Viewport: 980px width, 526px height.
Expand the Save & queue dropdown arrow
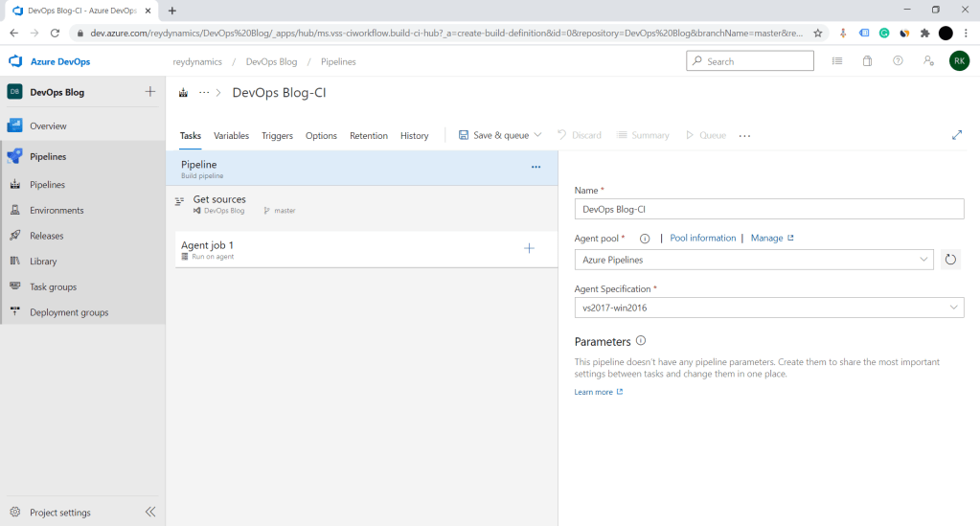click(537, 135)
